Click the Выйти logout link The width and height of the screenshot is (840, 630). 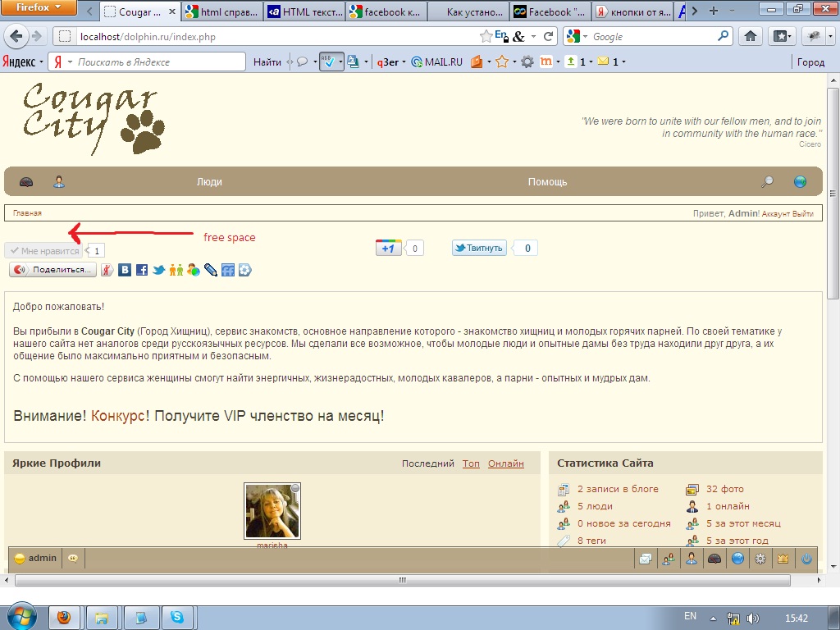[802, 213]
